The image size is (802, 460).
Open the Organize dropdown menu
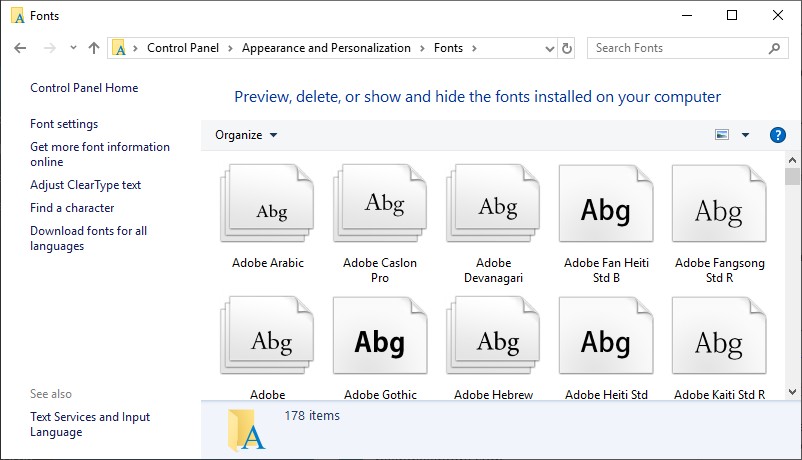point(246,135)
